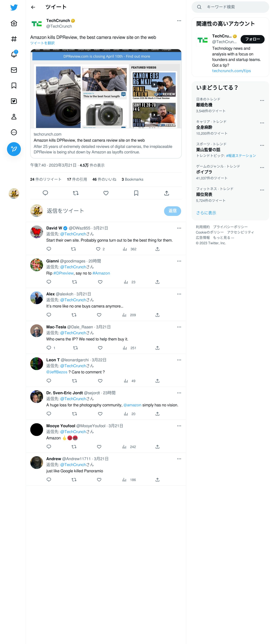View the 24 retweets list

pyautogui.click(x=46, y=180)
